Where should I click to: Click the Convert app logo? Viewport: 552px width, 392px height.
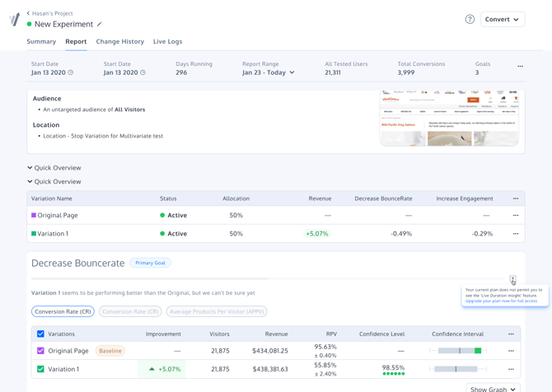tap(14, 19)
